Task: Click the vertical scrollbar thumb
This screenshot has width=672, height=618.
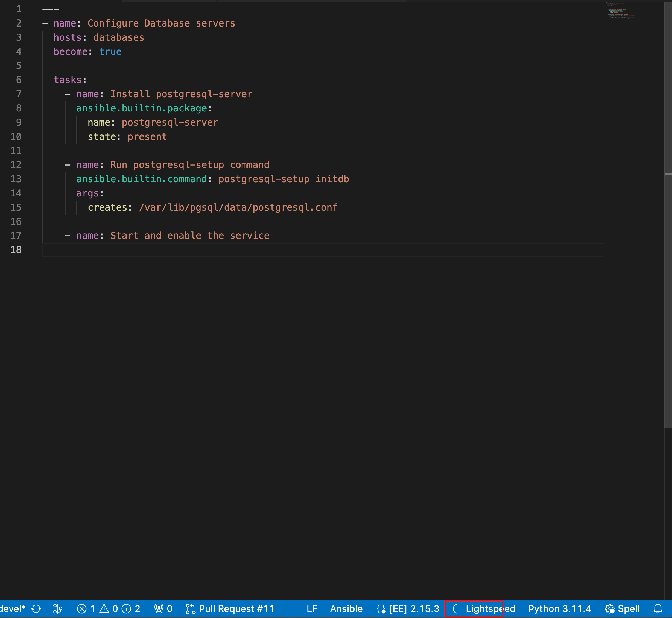Action: tap(668, 214)
